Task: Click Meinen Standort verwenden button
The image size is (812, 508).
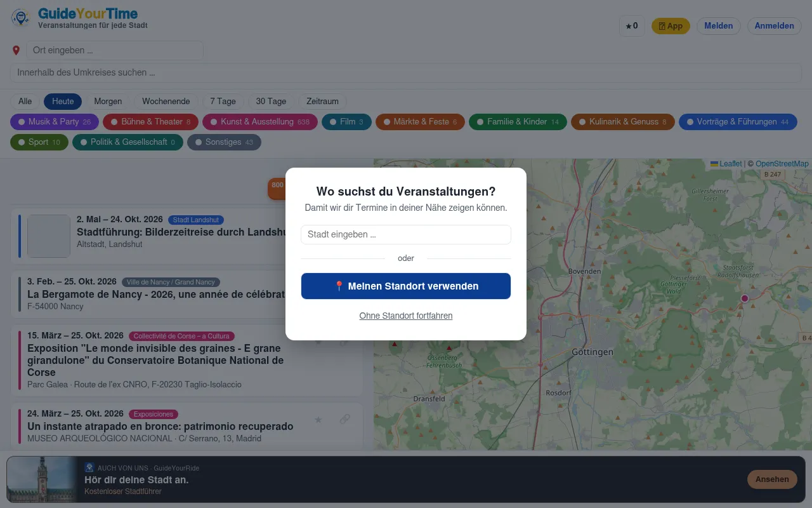Action: (406, 286)
